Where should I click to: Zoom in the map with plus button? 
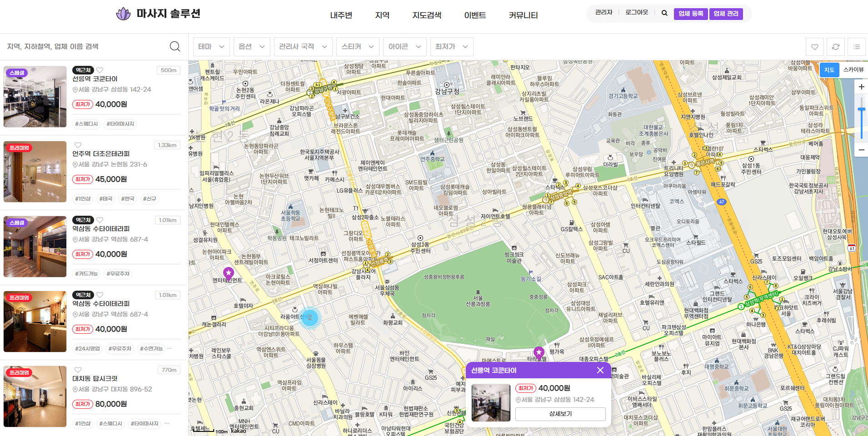(861, 87)
